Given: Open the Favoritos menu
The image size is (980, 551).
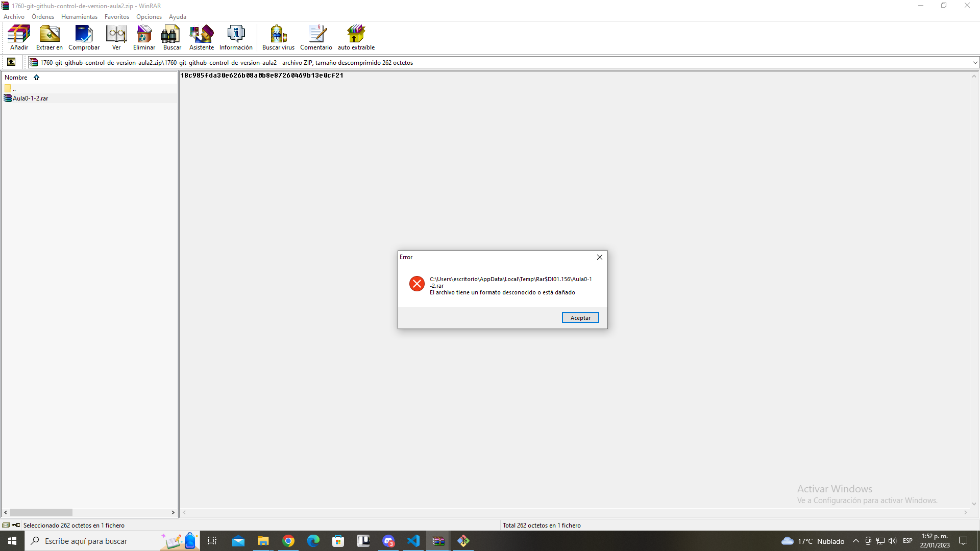Looking at the screenshot, I should pyautogui.click(x=117, y=17).
